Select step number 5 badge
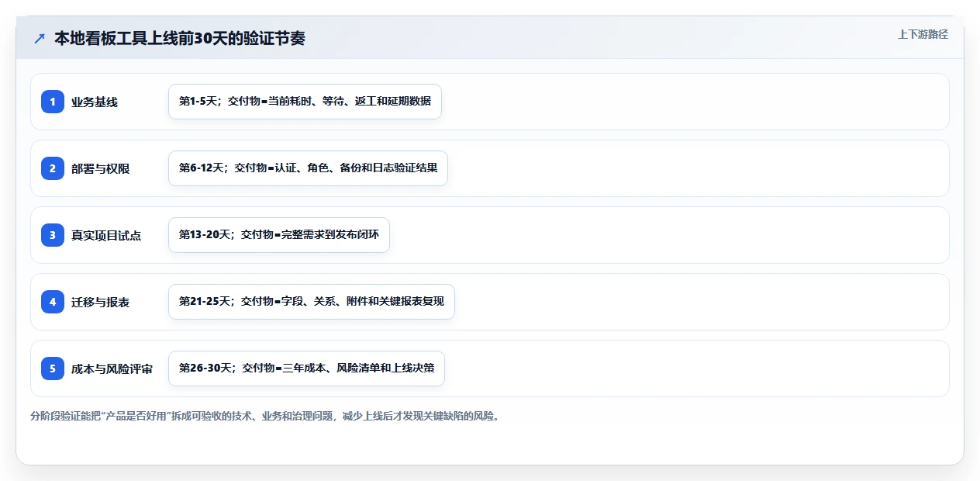Screen dimensions: 980x481 (x=53, y=369)
